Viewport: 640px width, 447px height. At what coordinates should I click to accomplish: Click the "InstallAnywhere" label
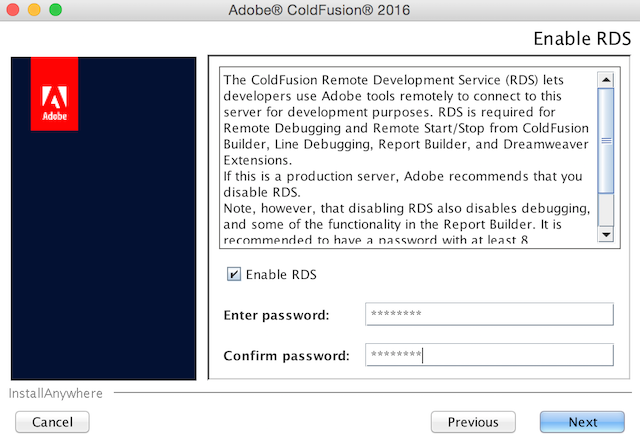tap(56, 393)
